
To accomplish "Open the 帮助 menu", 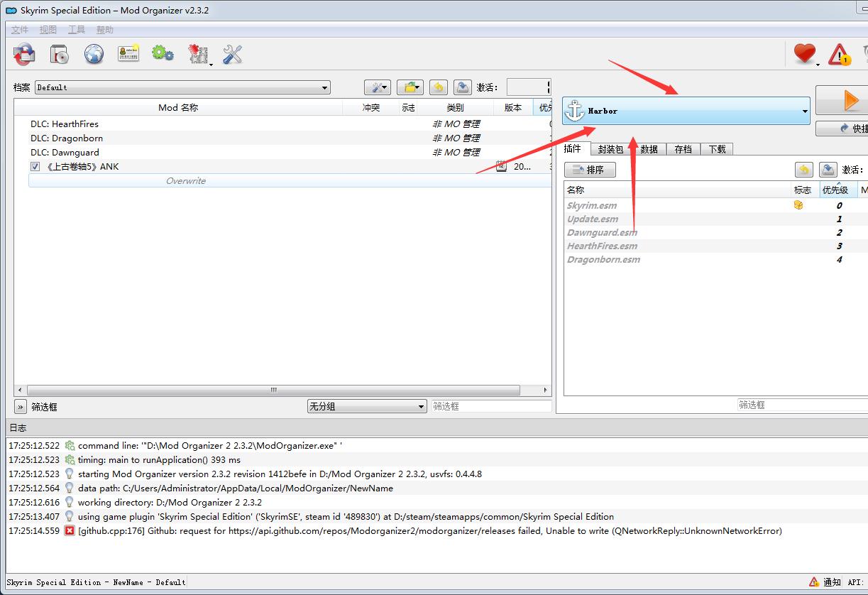I will pos(104,30).
